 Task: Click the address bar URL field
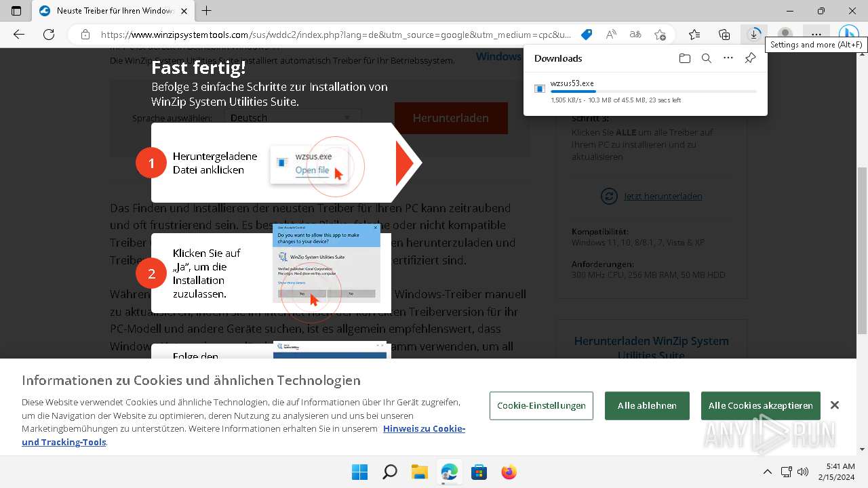point(336,35)
